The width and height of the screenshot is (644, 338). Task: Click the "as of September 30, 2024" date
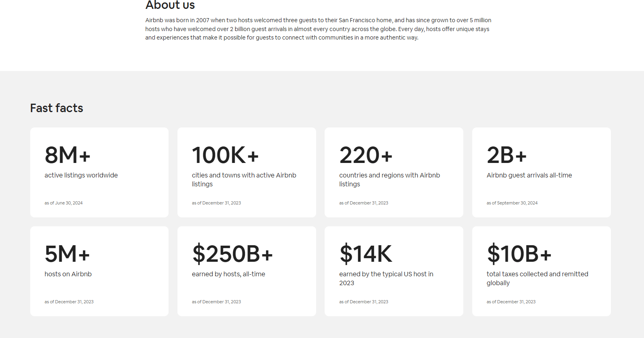pyautogui.click(x=512, y=203)
